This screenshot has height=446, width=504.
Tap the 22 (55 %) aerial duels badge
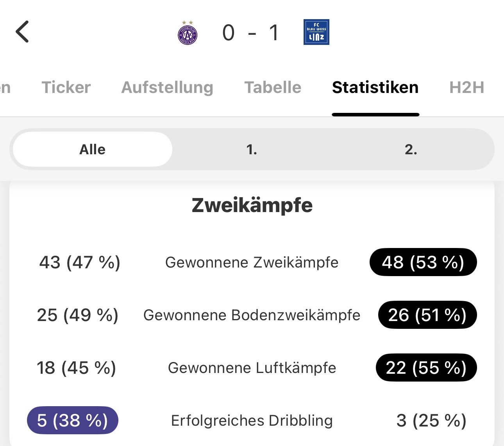426,368
